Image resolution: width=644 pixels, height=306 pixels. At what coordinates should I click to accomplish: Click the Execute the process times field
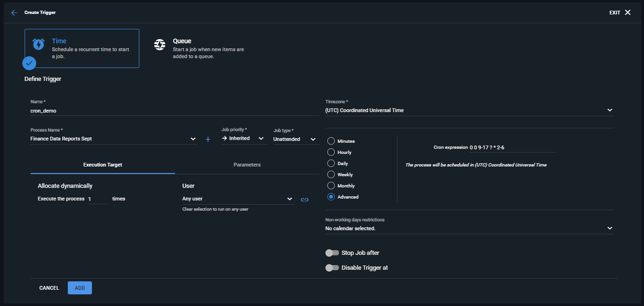coord(98,199)
